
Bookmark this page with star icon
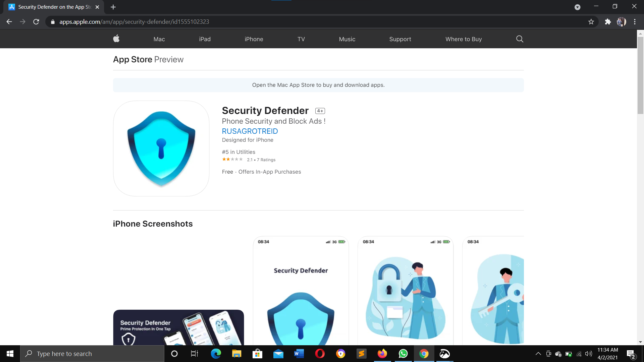[x=591, y=22]
